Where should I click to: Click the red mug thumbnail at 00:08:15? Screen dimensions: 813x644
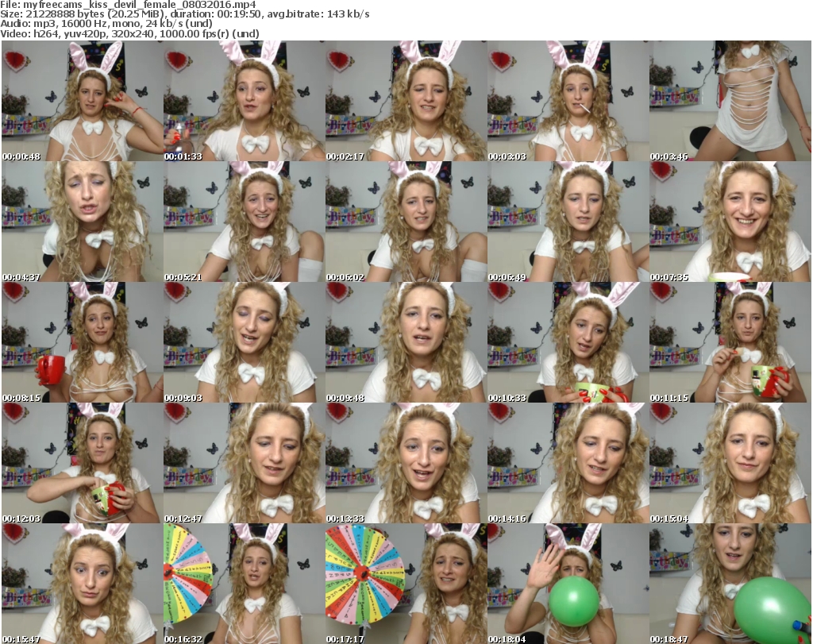82,342
